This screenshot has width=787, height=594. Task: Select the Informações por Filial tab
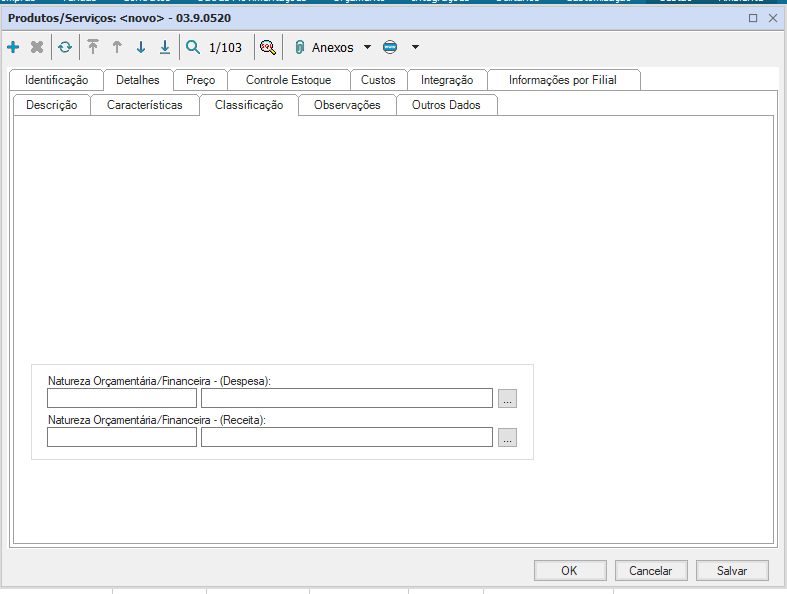click(x=563, y=80)
